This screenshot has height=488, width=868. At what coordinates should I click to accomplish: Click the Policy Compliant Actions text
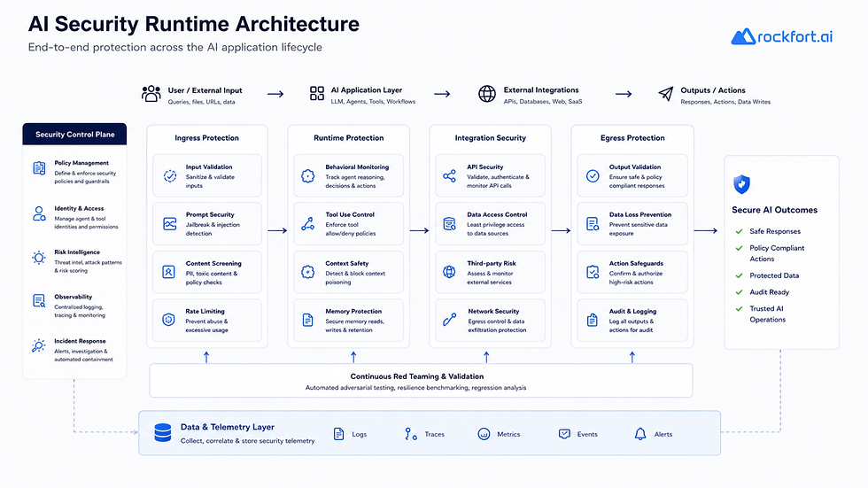777,253
